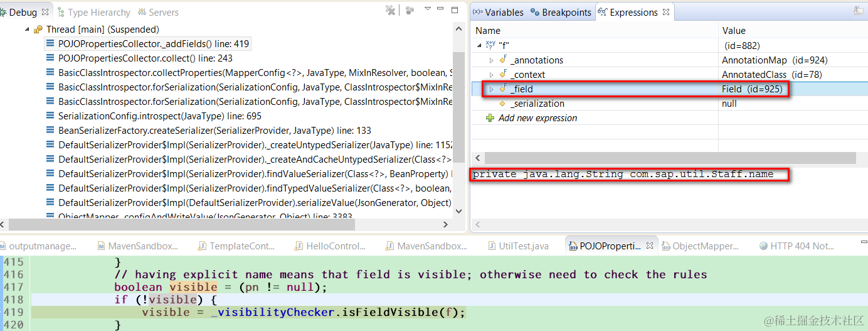
Task: Close the Debug view tab
Action: point(45,12)
